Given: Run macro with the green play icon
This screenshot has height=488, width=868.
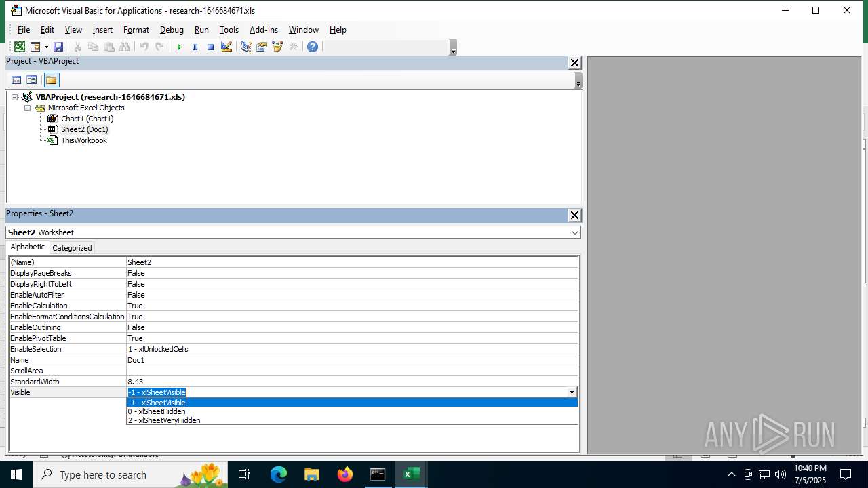Looking at the screenshot, I should point(179,47).
